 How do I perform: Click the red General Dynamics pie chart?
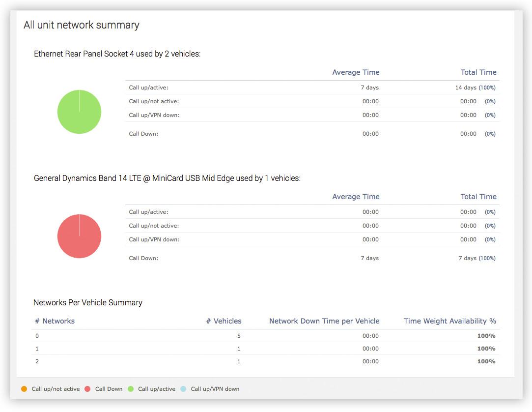pyautogui.click(x=79, y=236)
